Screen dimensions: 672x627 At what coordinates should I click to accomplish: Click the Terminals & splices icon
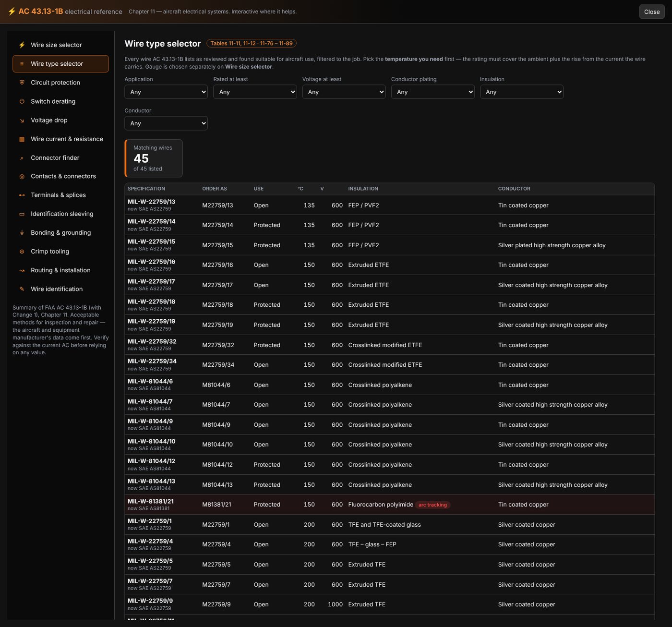[x=22, y=195]
